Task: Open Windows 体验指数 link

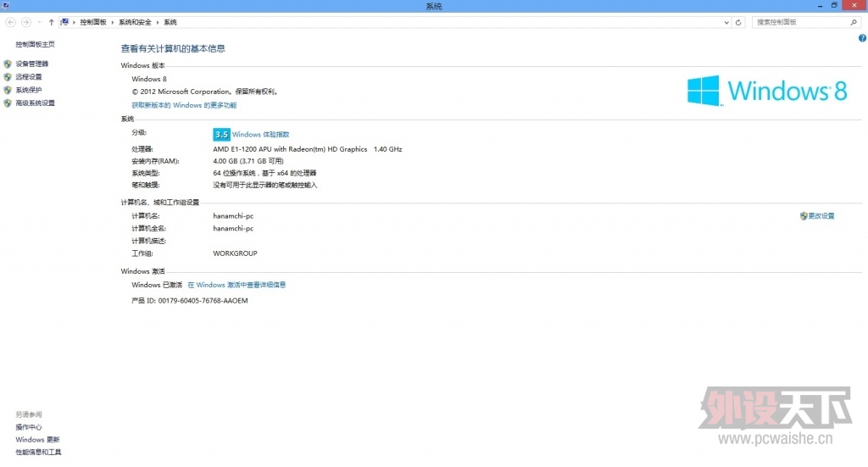Action: [x=260, y=135]
